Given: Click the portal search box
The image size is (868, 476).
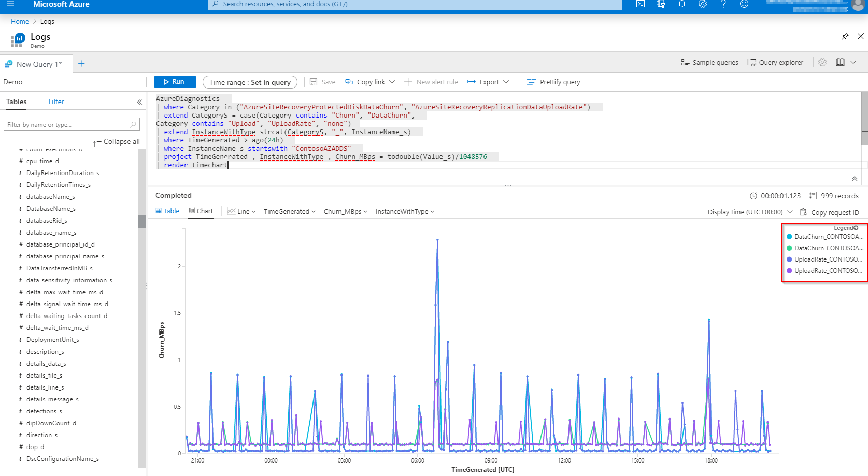Looking at the screenshot, I should coord(415,4).
